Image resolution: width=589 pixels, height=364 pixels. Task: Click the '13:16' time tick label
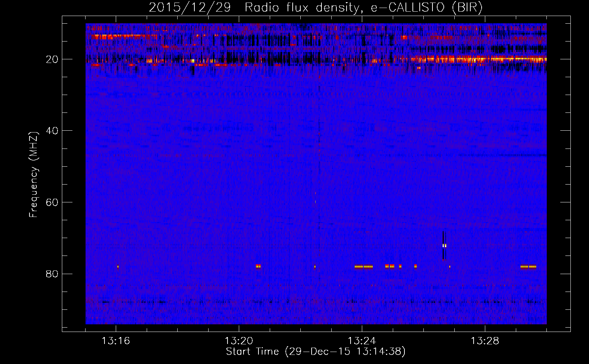click(116, 341)
